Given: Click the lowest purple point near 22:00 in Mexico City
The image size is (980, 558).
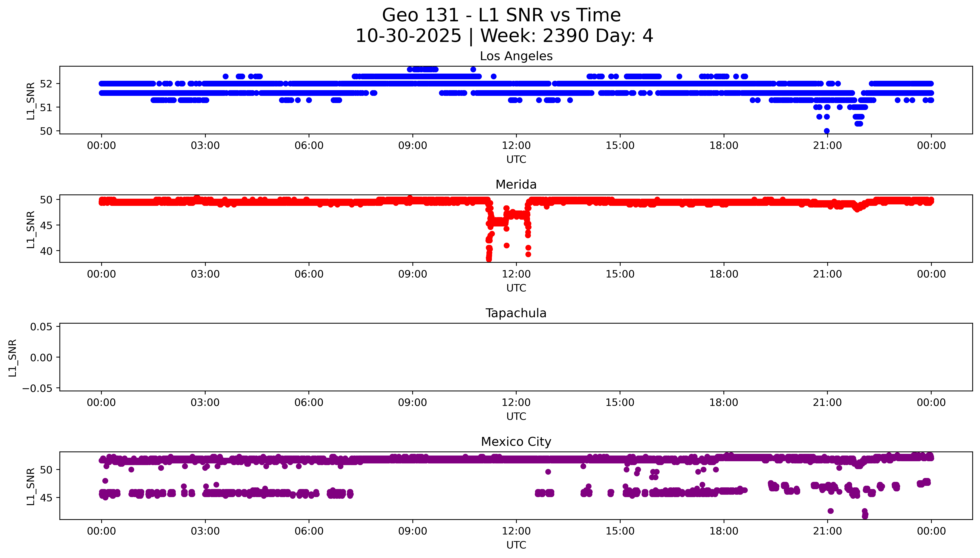Looking at the screenshot, I should tap(865, 516).
